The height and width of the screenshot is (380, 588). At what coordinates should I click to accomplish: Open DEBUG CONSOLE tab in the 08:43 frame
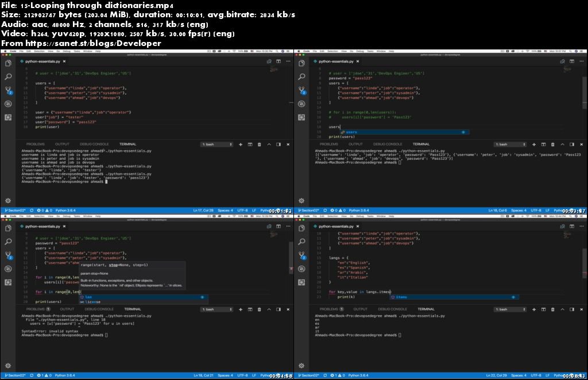[392, 309]
